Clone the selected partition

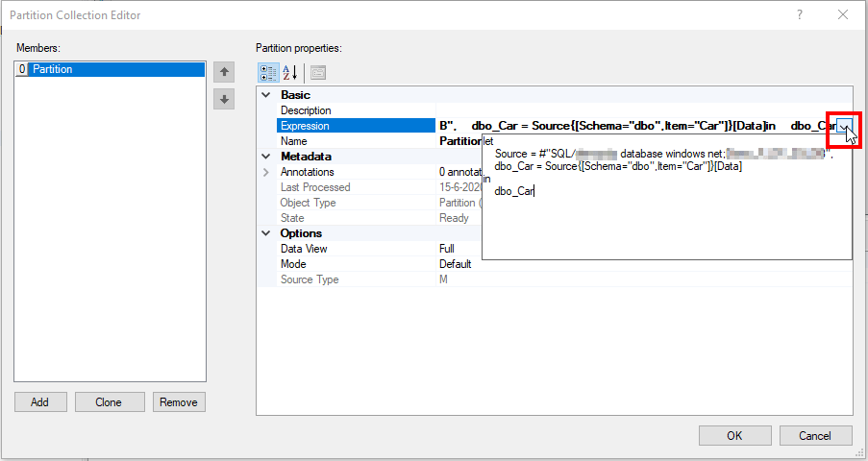110,402
